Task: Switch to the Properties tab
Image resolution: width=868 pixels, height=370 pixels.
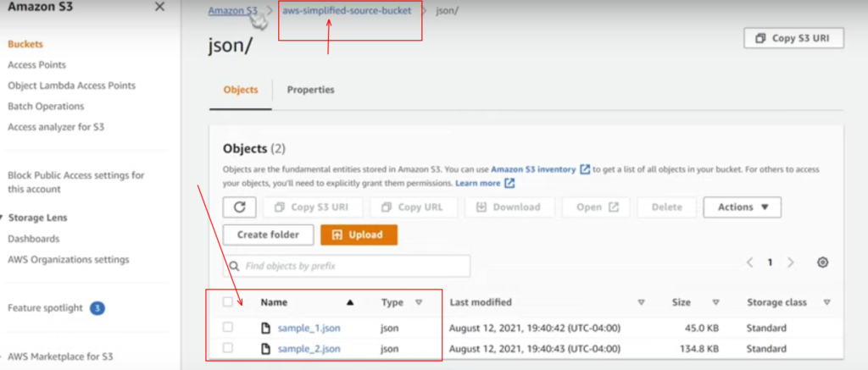Action: tap(310, 90)
